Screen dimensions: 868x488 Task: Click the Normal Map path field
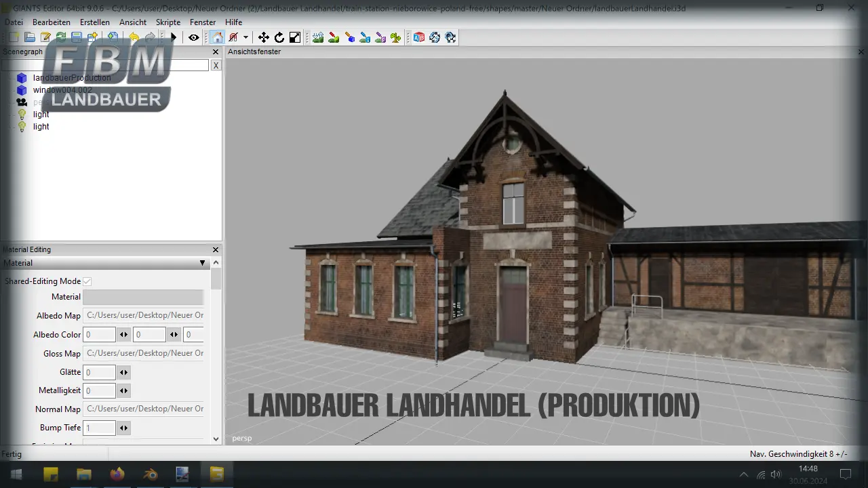pos(143,409)
